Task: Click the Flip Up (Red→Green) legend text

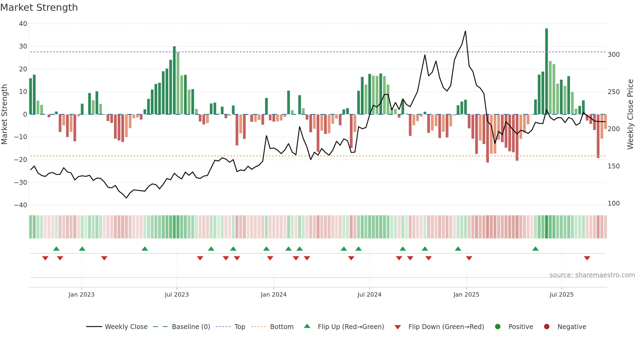Action: point(351,327)
